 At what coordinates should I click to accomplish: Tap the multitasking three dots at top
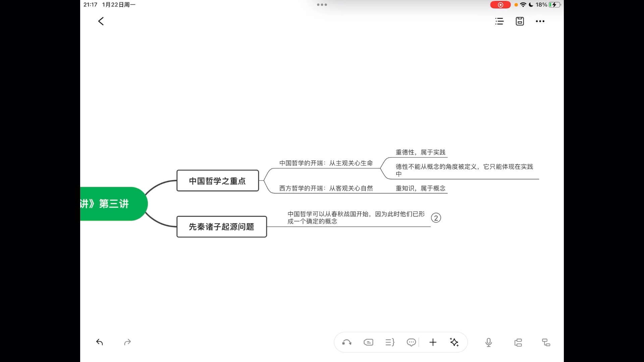(322, 5)
